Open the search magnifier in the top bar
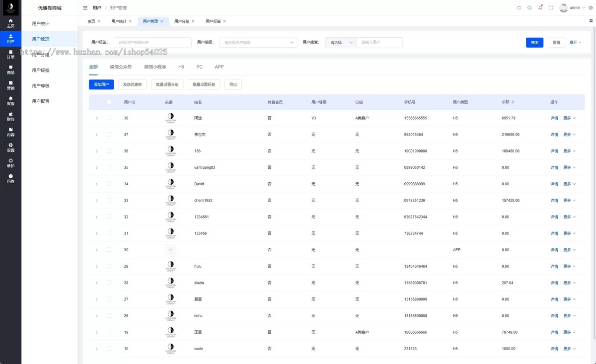 [529, 8]
